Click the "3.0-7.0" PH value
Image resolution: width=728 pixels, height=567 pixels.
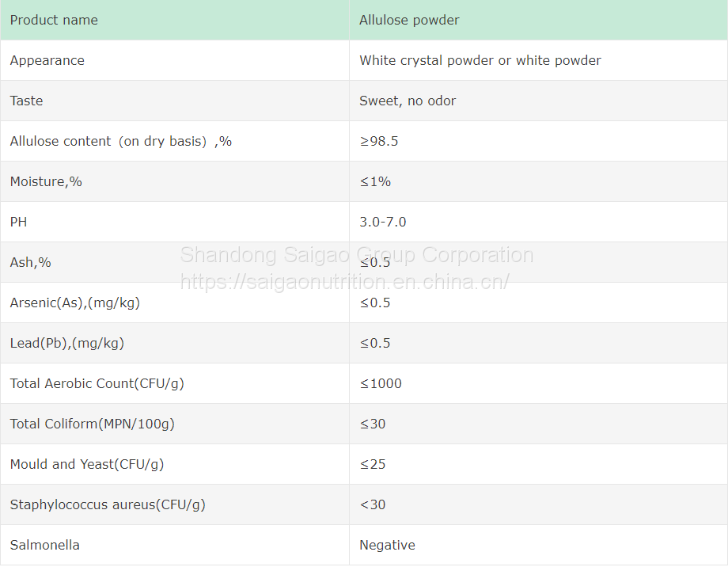(382, 222)
